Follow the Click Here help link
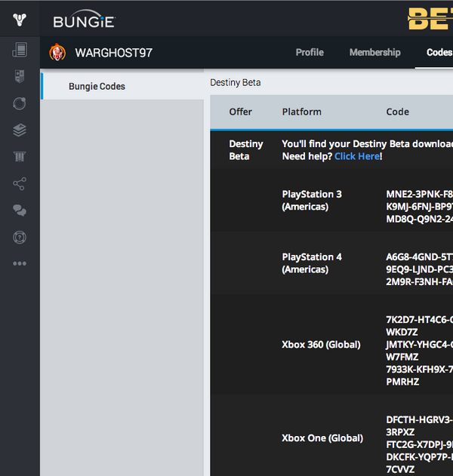Viewport: 453px width, 476px height. (357, 156)
